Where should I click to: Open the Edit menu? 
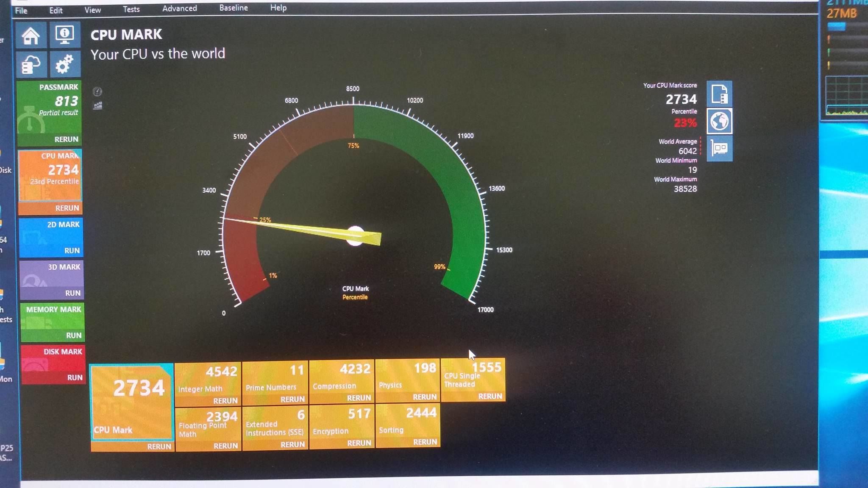pos(56,10)
